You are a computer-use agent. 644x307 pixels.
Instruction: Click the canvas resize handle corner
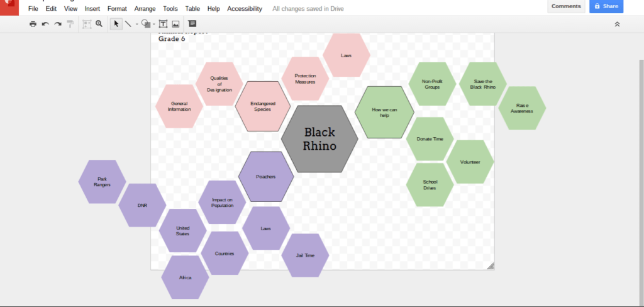click(491, 266)
